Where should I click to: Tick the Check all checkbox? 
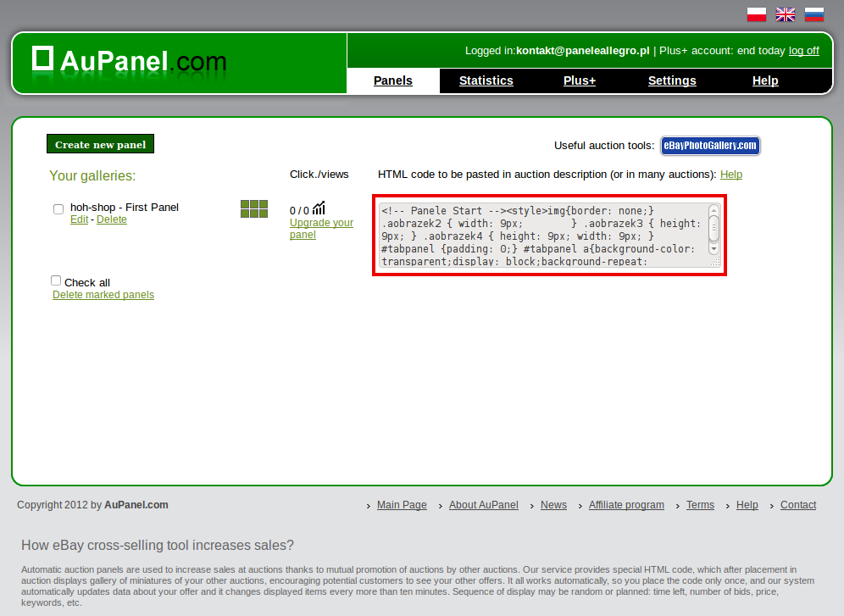point(56,280)
